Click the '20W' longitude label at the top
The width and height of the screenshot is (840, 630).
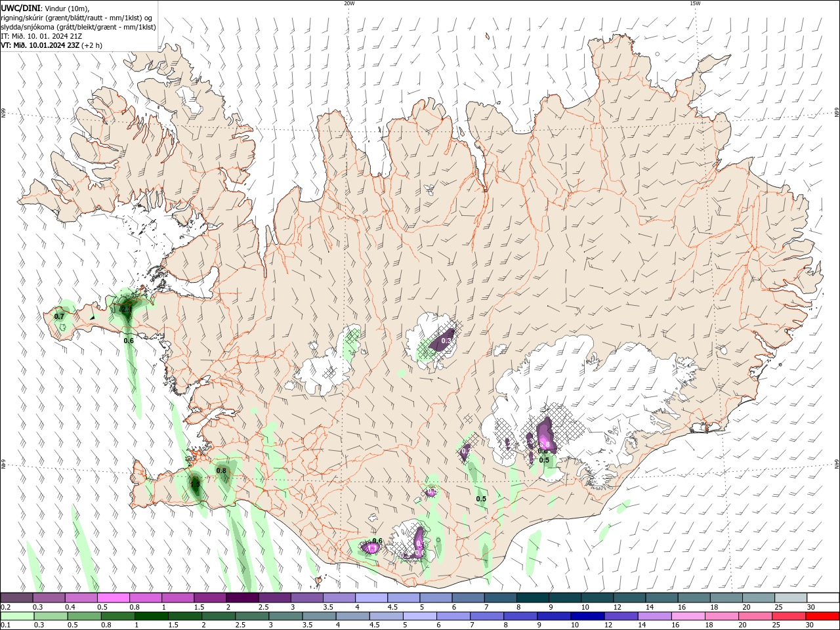tap(349, 3)
